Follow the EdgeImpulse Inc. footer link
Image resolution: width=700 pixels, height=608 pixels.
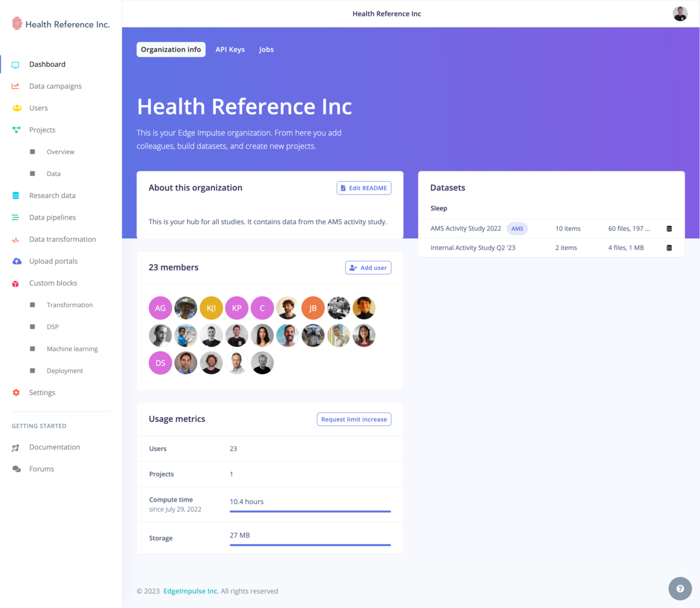click(191, 591)
